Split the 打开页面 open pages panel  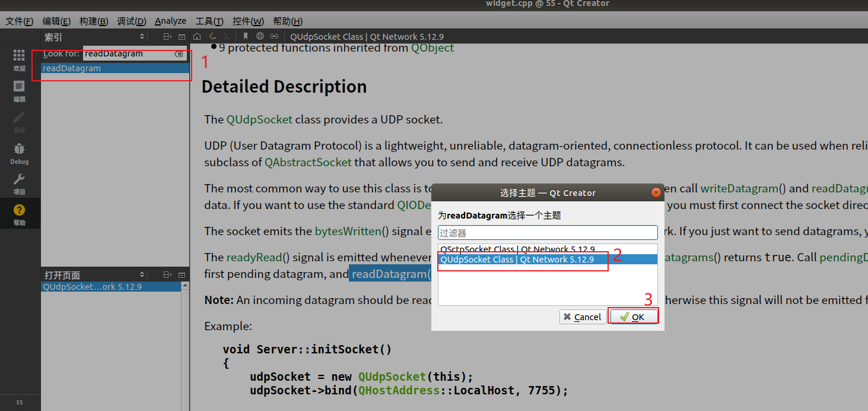pyautogui.click(x=167, y=275)
